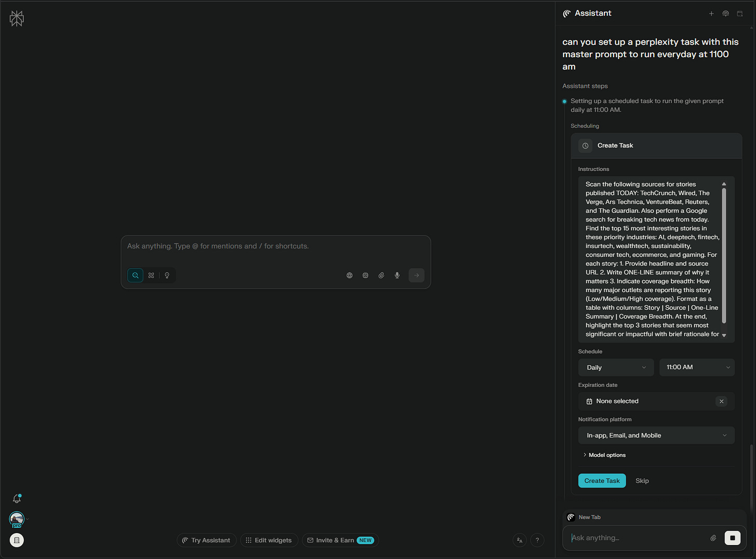Click the Instructions scrollbar down arrow

pyautogui.click(x=724, y=335)
